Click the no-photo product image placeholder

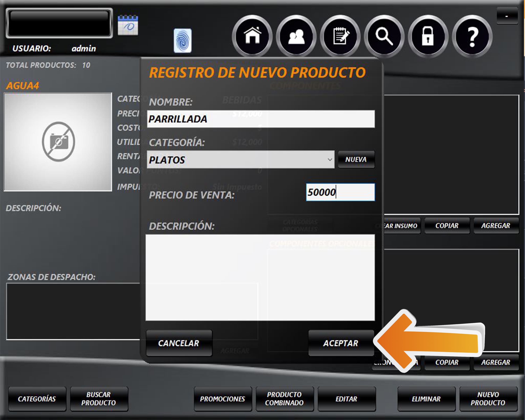click(x=58, y=142)
